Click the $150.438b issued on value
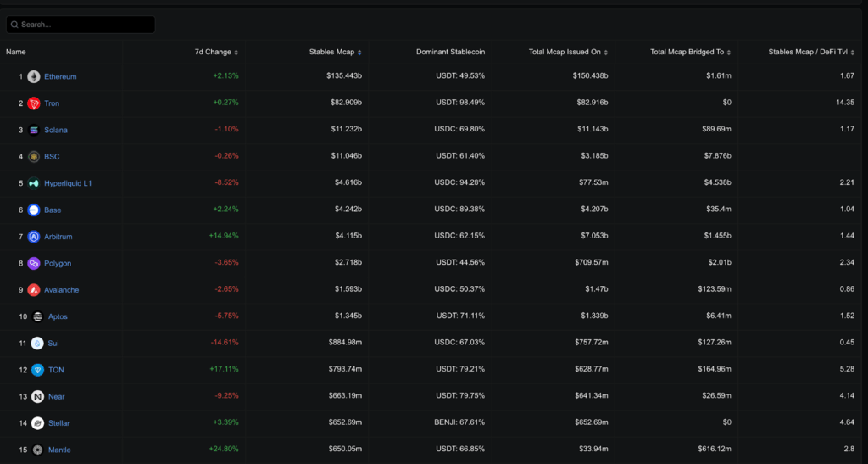Screen dimensions: 868x464 point(591,75)
